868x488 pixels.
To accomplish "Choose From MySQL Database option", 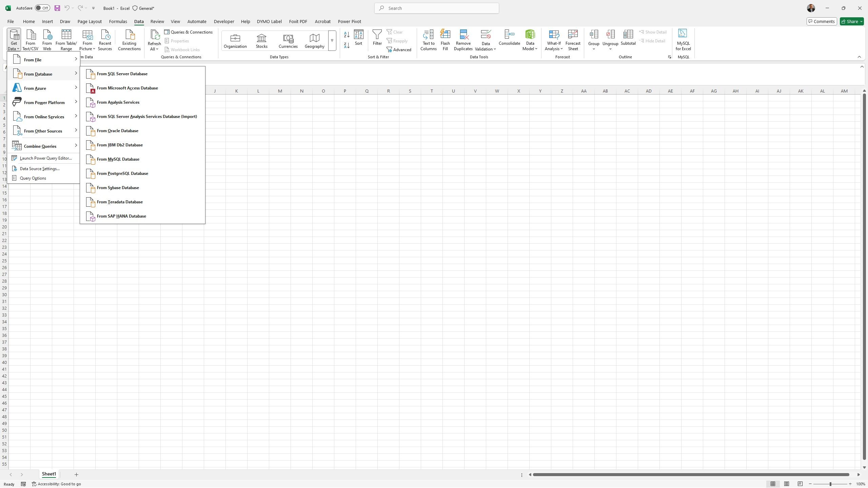I will 118,159.
